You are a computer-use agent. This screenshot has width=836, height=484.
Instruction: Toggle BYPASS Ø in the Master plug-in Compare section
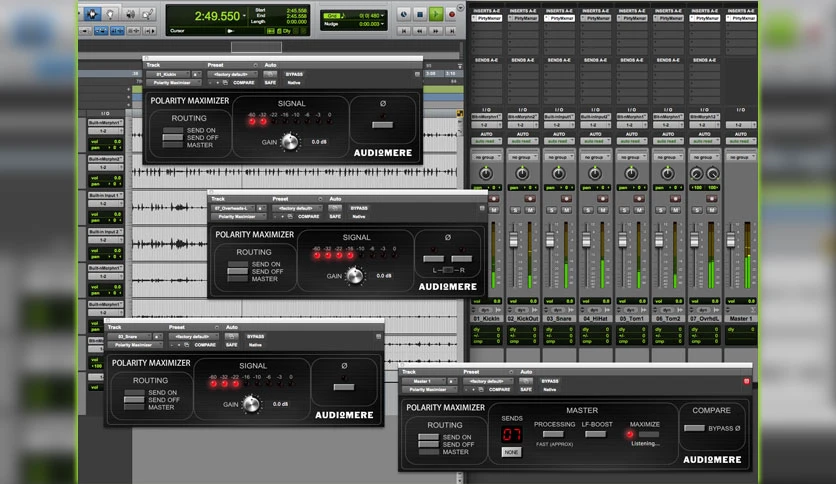click(694, 428)
